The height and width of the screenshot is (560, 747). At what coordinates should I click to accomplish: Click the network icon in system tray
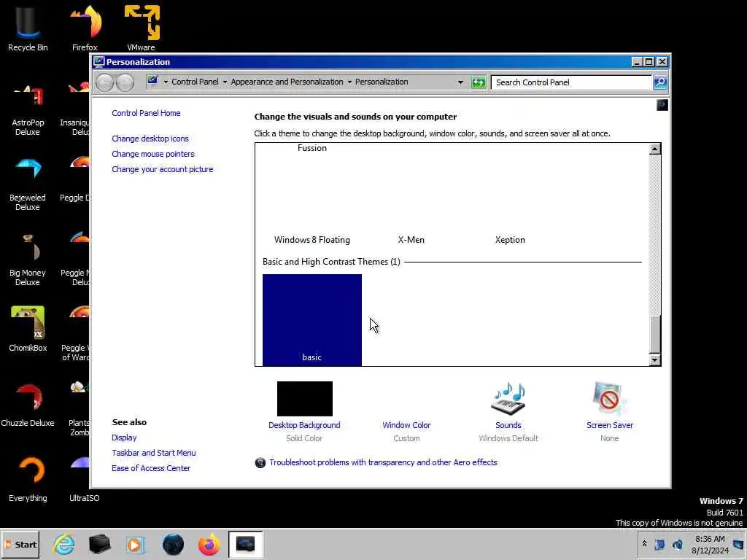click(659, 545)
